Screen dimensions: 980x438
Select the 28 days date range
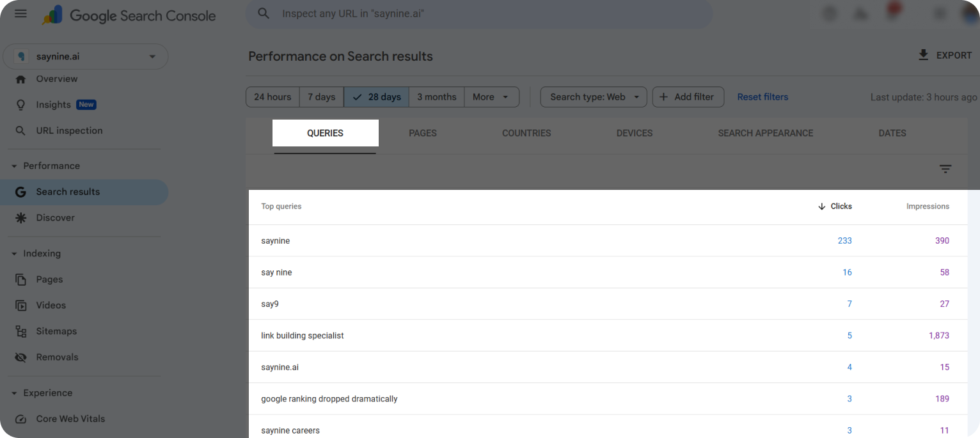point(377,97)
